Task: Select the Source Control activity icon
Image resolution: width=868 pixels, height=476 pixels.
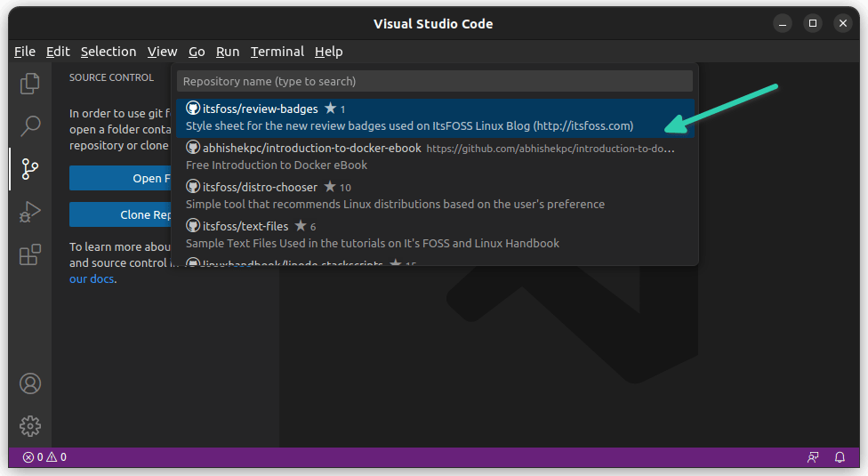Action: [x=30, y=168]
